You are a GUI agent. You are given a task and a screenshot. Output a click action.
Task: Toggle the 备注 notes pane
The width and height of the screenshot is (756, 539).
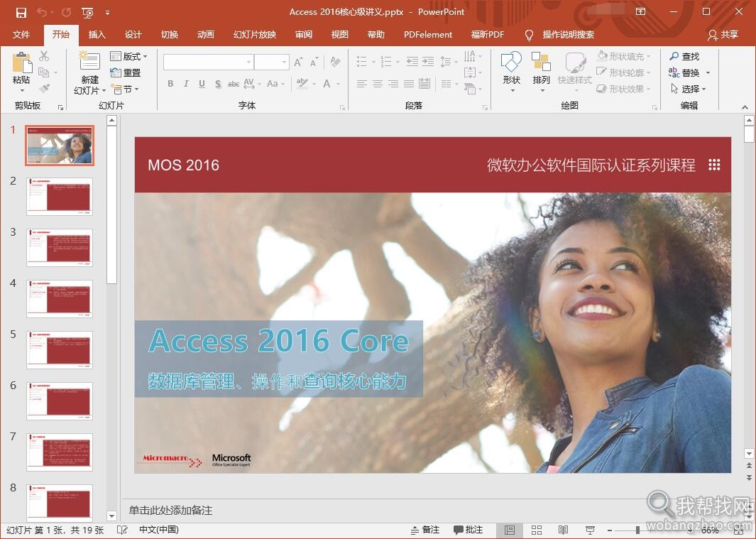[x=424, y=530]
